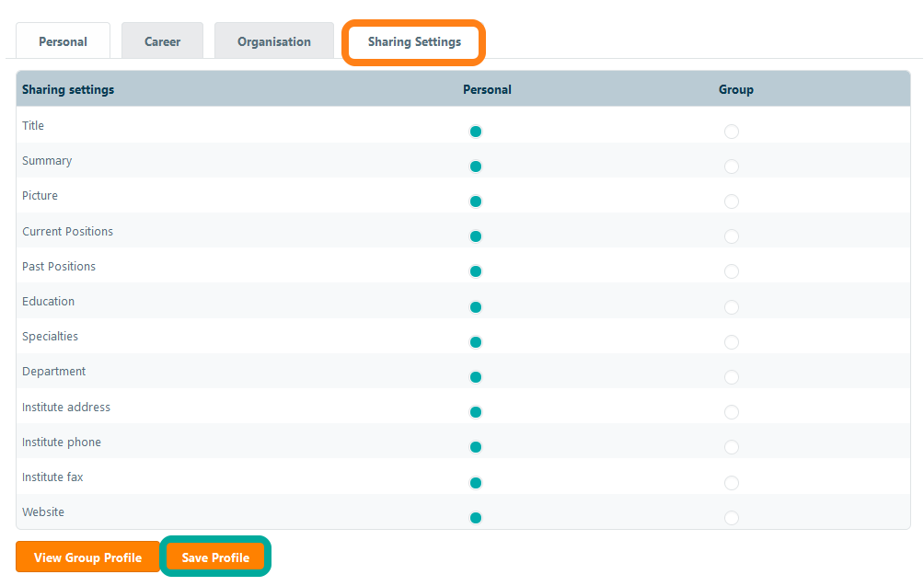This screenshot has height=586, width=924.
Task: Enable Group sharing for Department
Action: 732,377
